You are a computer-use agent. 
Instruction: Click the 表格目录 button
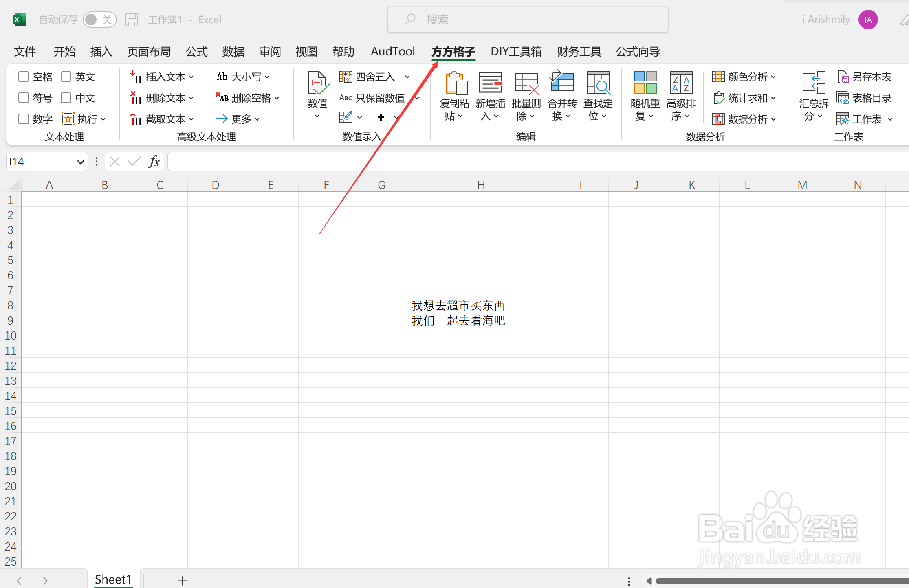pyautogui.click(x=864, y=98)
